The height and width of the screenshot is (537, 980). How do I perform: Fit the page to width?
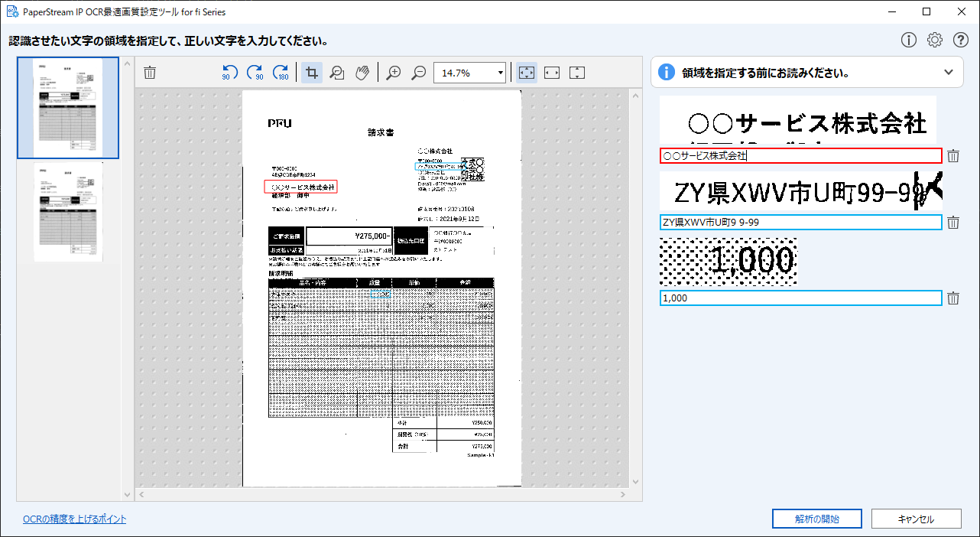click(x=552, y=73)
